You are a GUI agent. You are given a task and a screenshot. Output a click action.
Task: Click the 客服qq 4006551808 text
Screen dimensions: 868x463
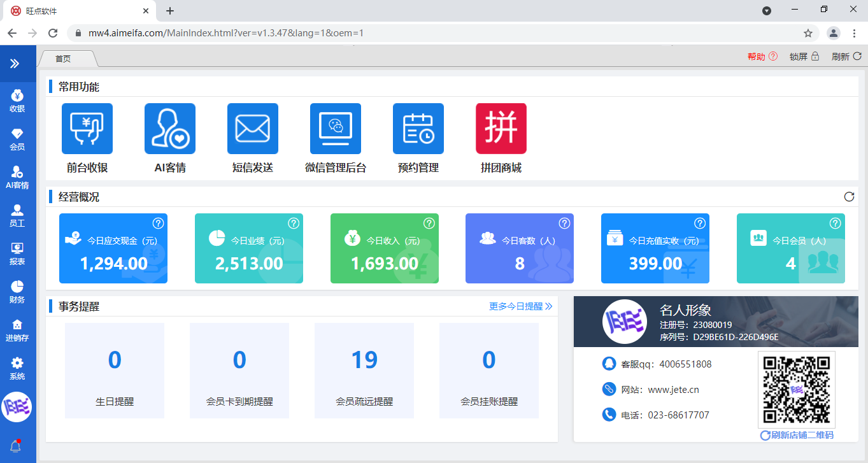[666, 364]
